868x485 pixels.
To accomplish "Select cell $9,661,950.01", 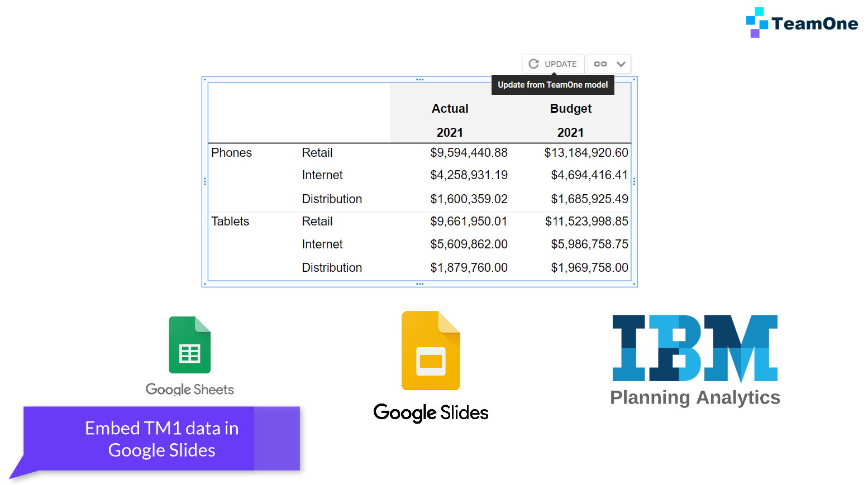I will point(469,221).
